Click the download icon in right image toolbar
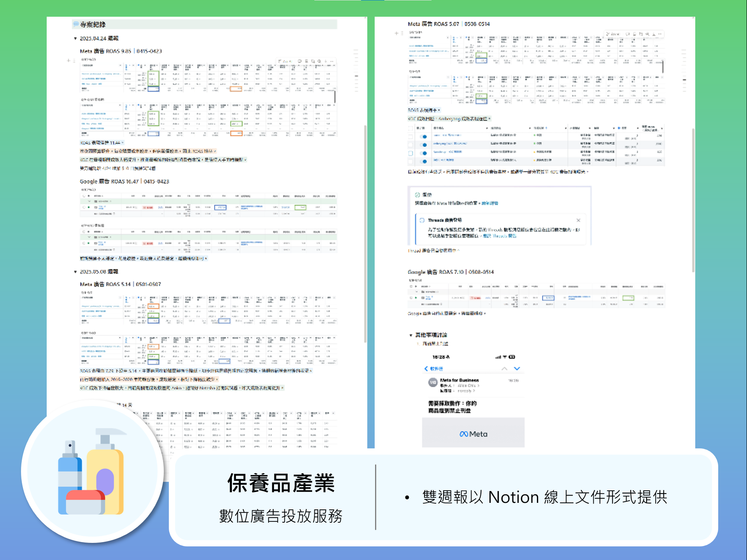Viewport: 747px width, 560px height. tap(654, 34)
